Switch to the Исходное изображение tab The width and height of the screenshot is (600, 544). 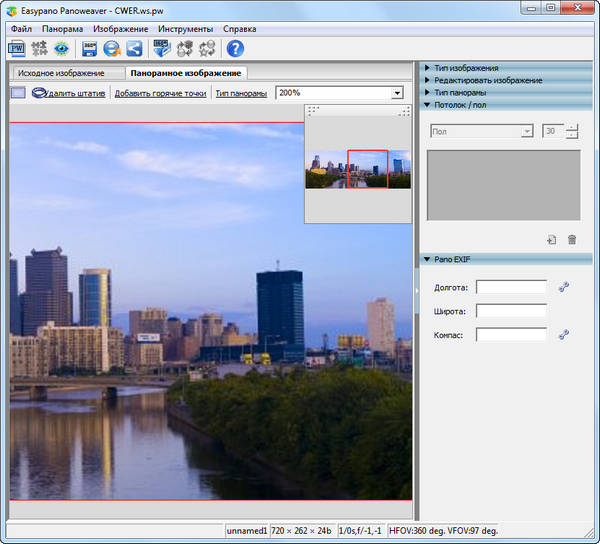[x=61, y=74]
